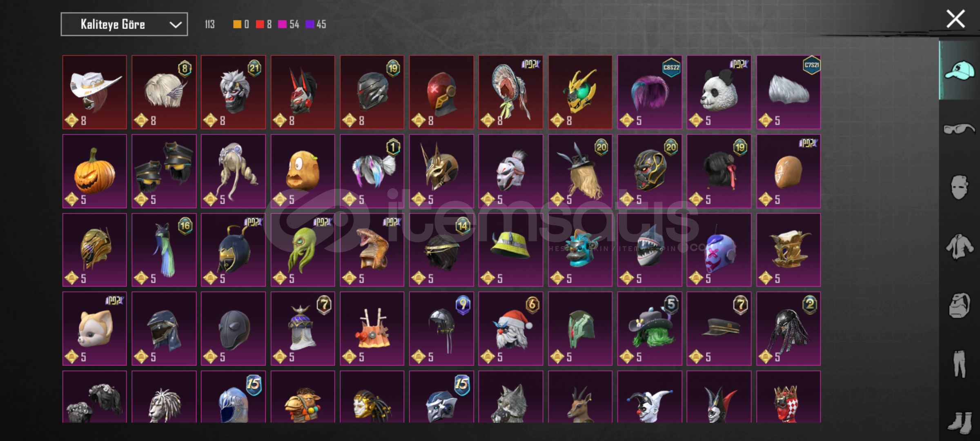
Task: Expand the Kaliteye Göre sort dropdown
Action: [x=124, y=24]
